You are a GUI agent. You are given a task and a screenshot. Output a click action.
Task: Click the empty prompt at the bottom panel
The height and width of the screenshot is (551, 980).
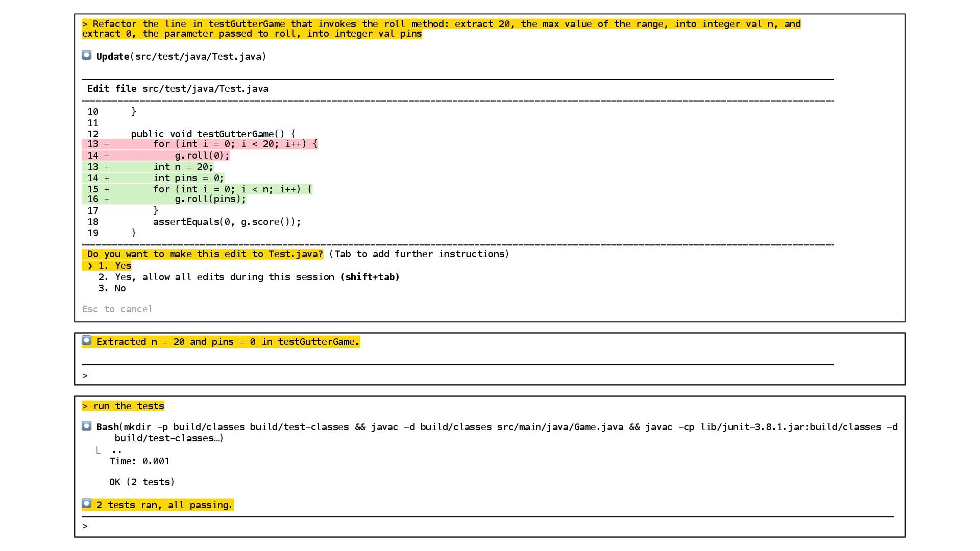coord(85,526)
